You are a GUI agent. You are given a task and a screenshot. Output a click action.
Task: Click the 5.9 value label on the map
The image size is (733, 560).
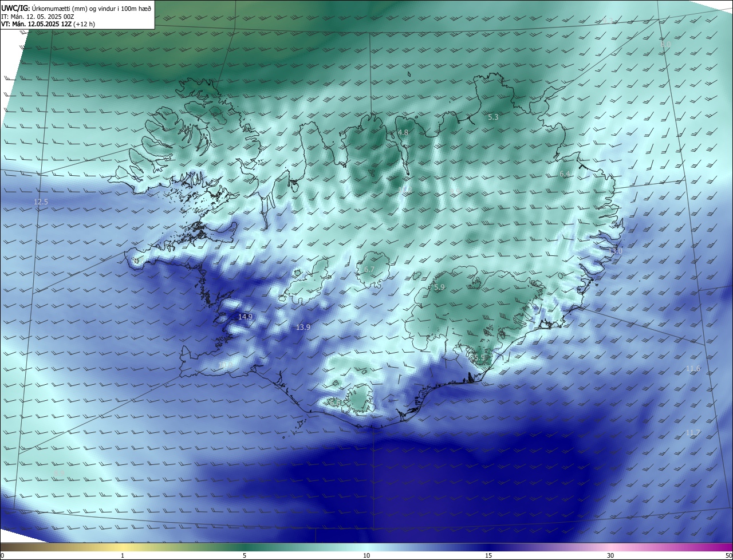(x=439, y=287)
